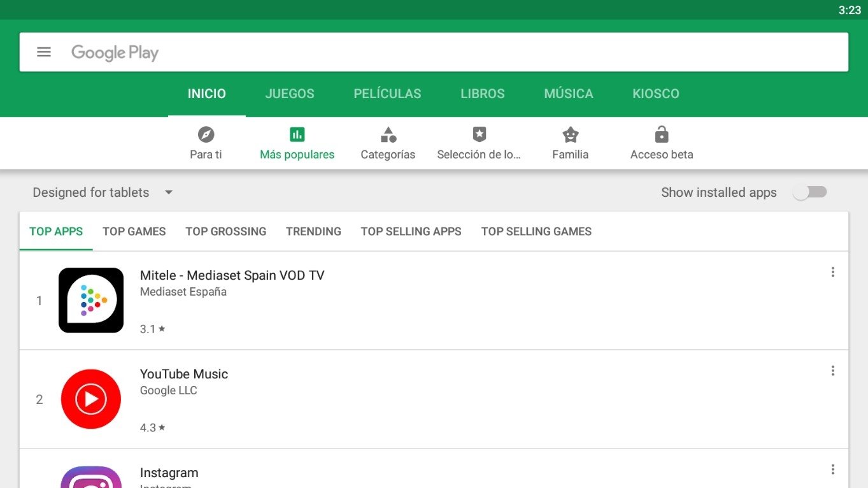868x488 pixels.
Task: Click the 3:23 clock in status bar
Action: click(850, 10)
